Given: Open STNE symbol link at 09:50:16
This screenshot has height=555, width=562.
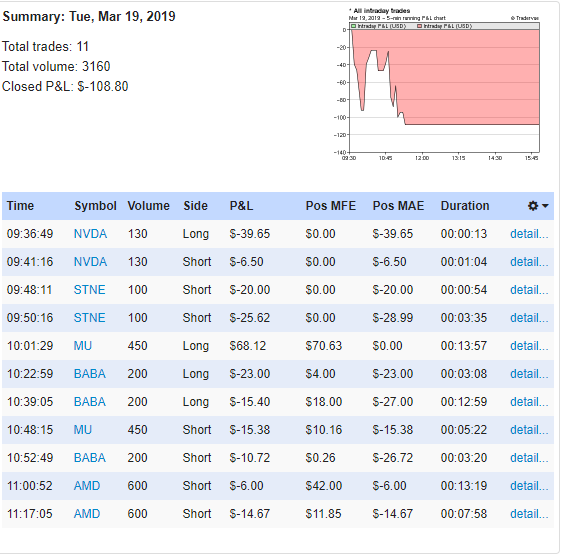Looking at the screenshot, I should pos(89,318).
